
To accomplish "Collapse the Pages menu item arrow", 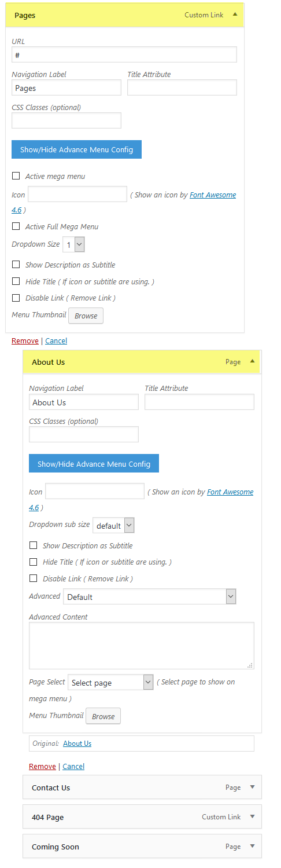I will [x=234, y=14].
